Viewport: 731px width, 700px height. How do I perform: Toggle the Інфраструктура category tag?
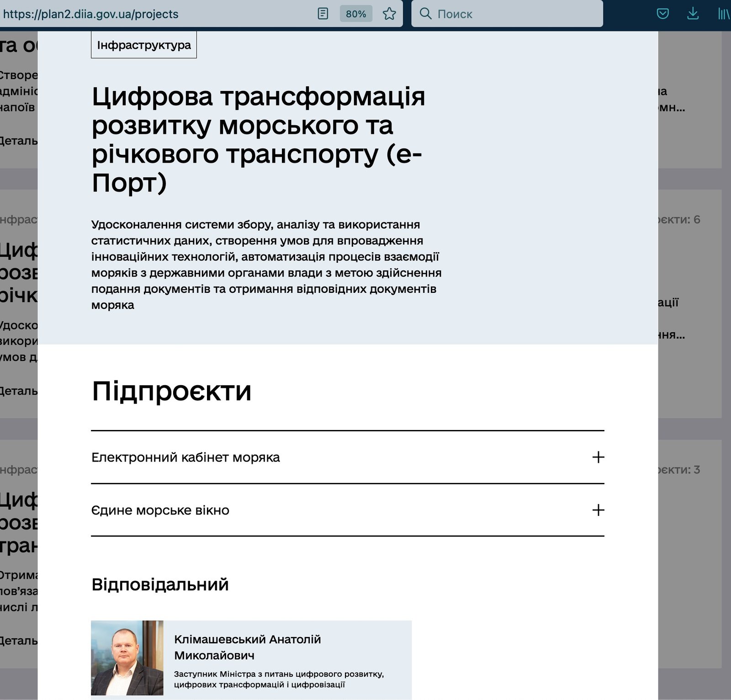coord(143,44)
